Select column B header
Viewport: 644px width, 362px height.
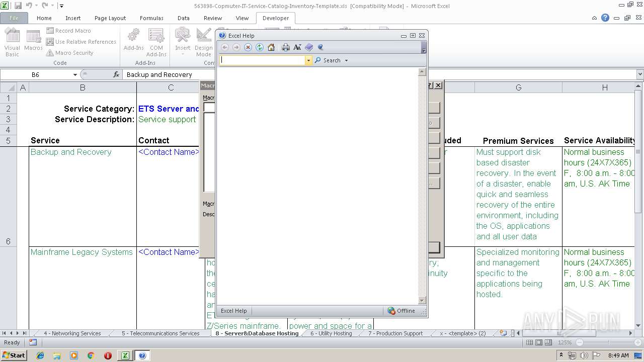83,87
